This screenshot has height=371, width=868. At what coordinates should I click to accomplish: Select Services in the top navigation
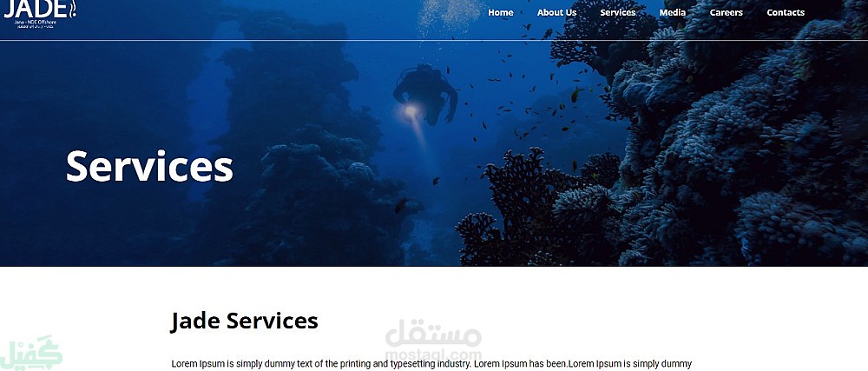pos(618,12)
